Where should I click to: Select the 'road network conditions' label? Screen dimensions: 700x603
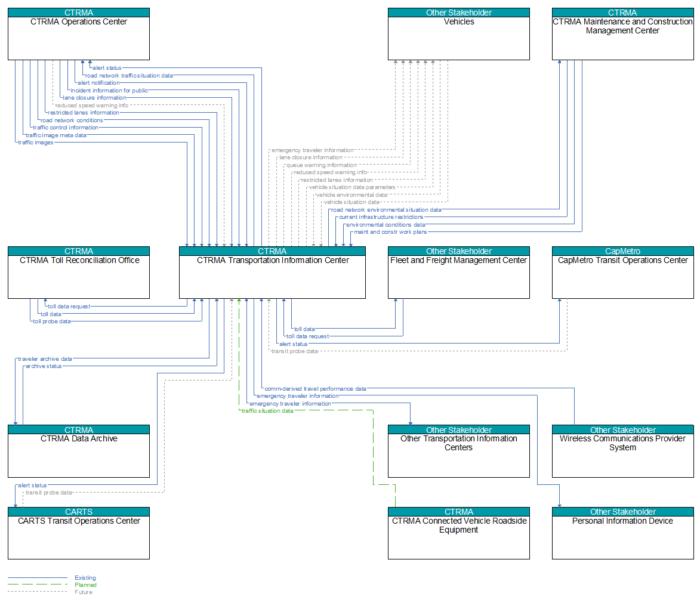click(72, 120)
